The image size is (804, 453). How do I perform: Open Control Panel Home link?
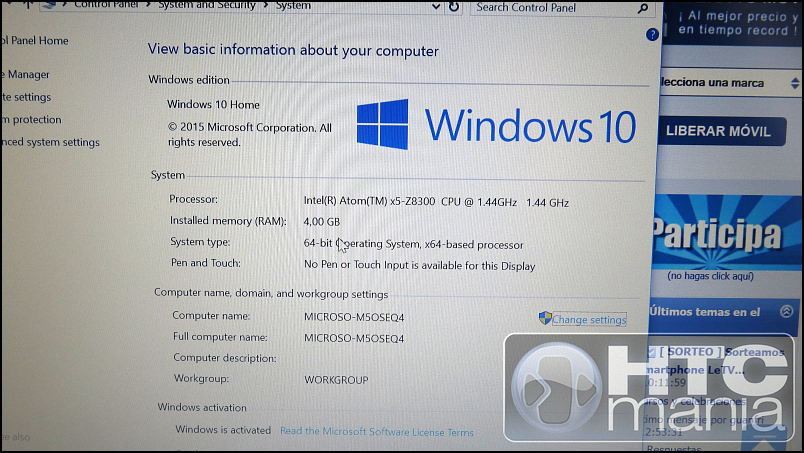point(35,41)
